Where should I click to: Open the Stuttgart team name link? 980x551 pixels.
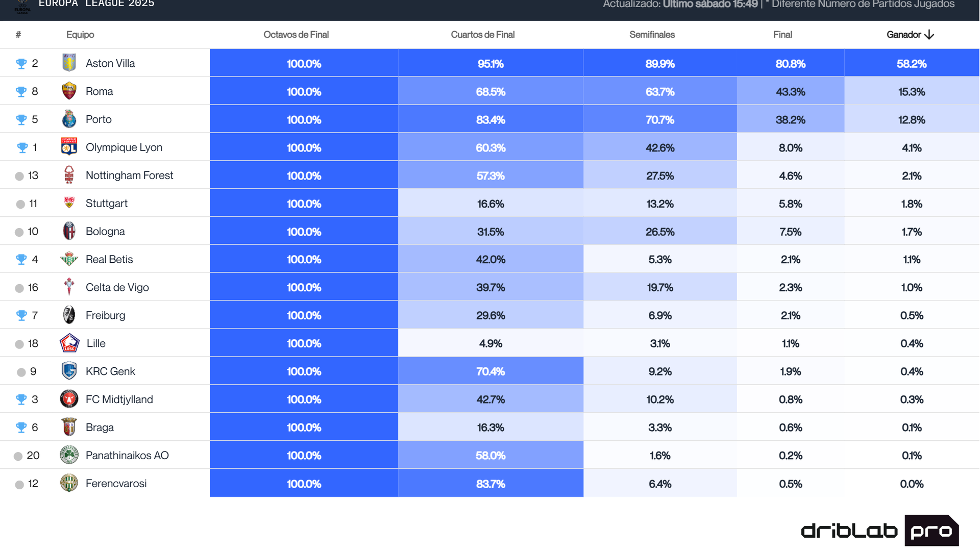pyautogui.click(x=107, y=203)
